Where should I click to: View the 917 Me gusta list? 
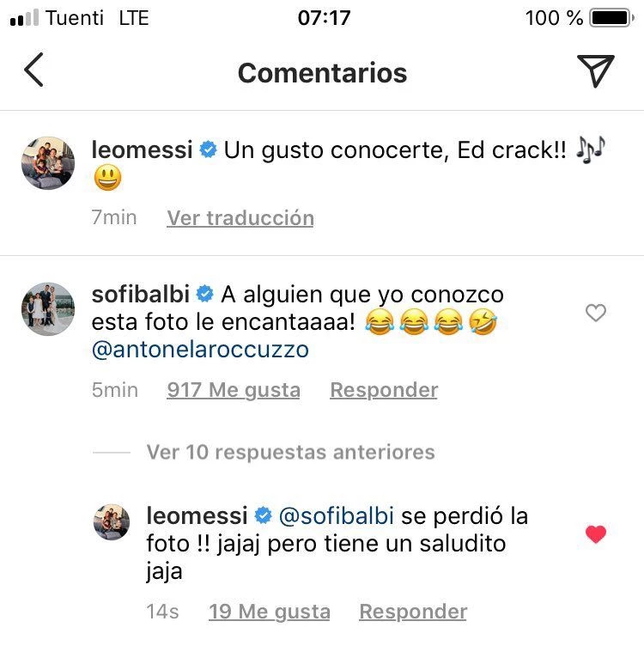234,390
